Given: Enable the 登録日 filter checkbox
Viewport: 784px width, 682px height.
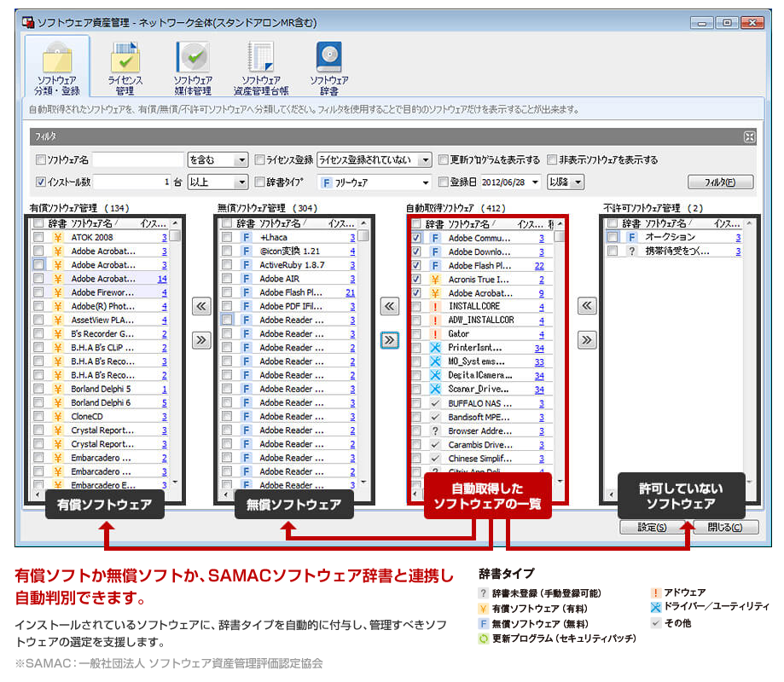Looking at the screenshot, I should [443, 182].
